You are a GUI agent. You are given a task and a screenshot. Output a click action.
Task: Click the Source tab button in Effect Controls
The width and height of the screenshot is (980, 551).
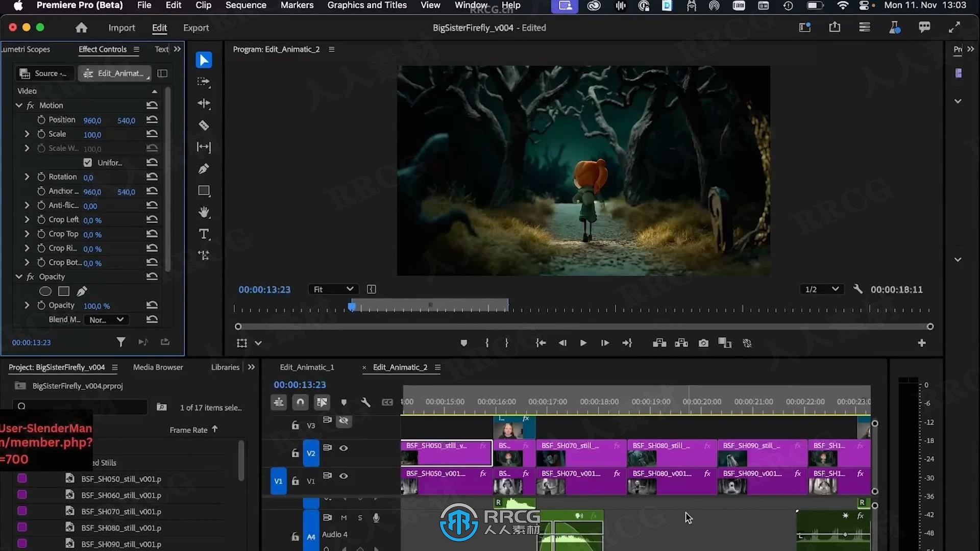[x=44, y=73]
